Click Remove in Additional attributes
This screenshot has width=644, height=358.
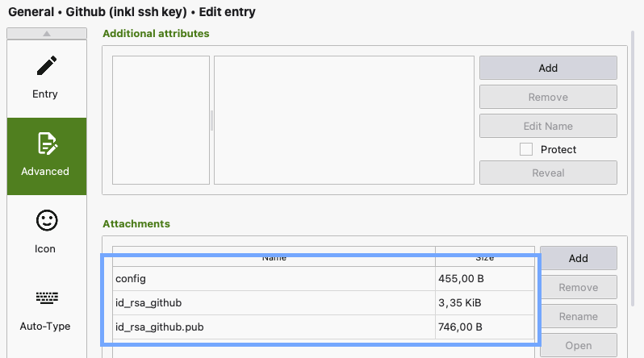pyautogui.click(x=548, y=97)
